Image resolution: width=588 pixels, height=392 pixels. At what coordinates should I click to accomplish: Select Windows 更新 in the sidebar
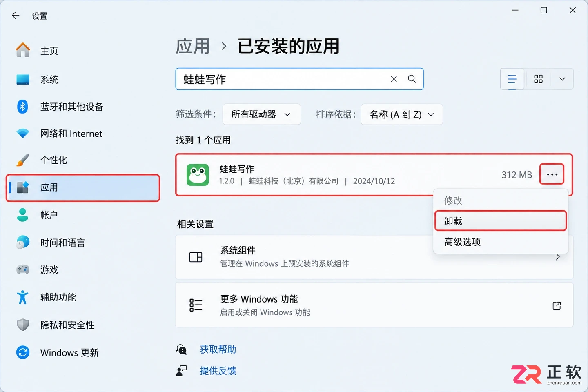point(69,352)
